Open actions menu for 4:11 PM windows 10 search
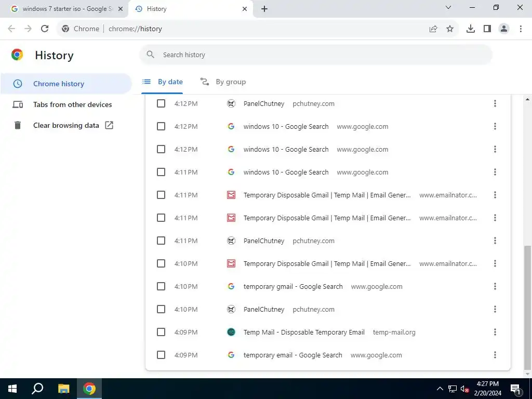Viewport: 532px width, 399px height. [x=495, y=172]
